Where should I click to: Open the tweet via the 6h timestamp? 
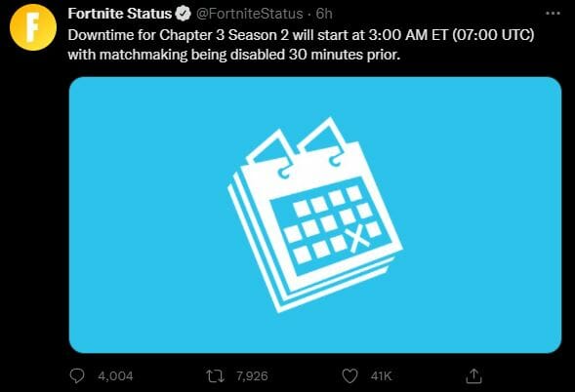click(x=324, y=14)
